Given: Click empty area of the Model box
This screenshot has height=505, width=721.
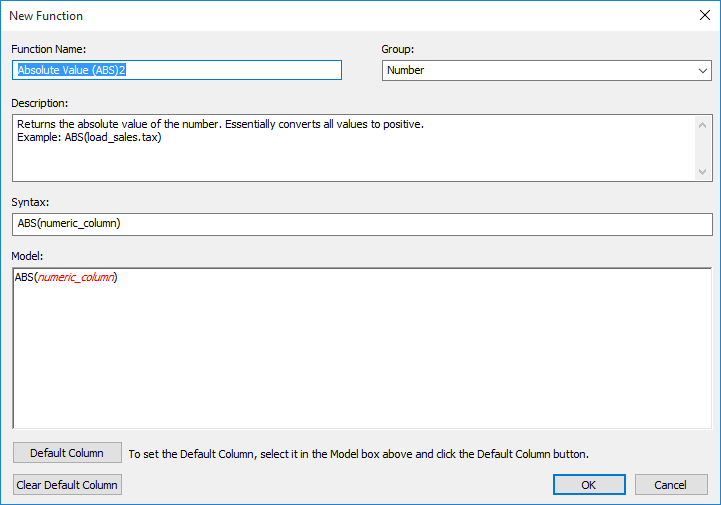Looking at the screenshot, I should click(360, 360).
